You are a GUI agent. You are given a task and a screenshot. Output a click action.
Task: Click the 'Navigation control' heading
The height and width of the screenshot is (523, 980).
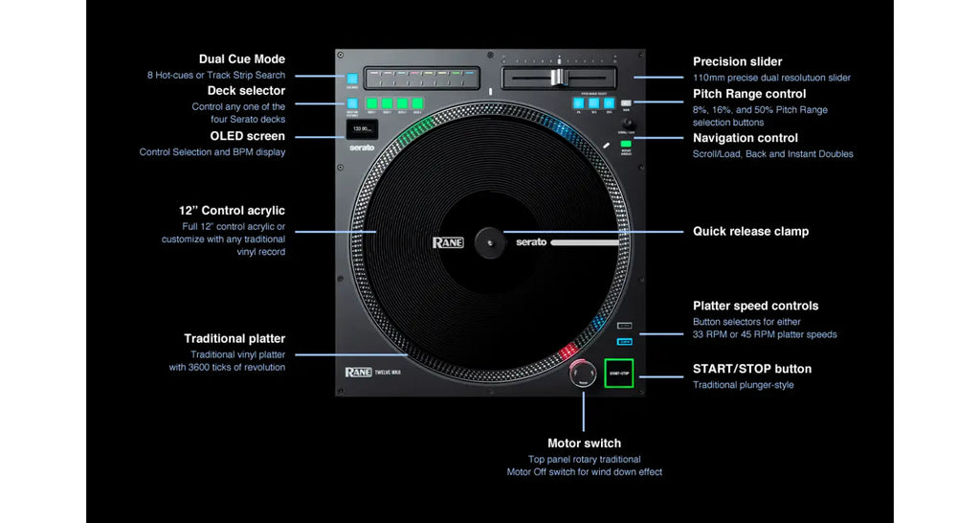pyautogui.click(x=745, y=138)
